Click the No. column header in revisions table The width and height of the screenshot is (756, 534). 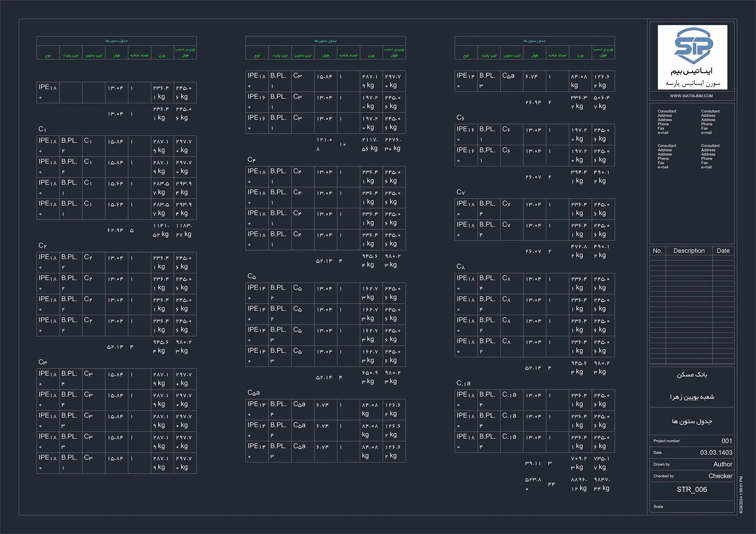click(x=657, y=251)
